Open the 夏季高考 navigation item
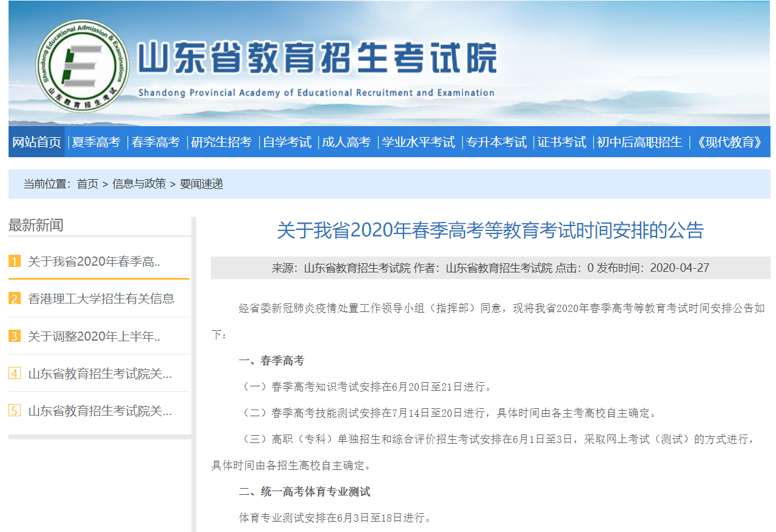776x532 pixels. coord(96,142)
